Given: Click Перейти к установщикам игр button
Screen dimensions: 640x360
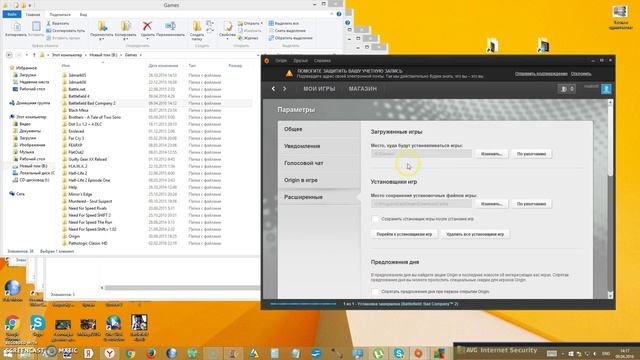Looking at the screenshot, I should click(x=404, y=234).
